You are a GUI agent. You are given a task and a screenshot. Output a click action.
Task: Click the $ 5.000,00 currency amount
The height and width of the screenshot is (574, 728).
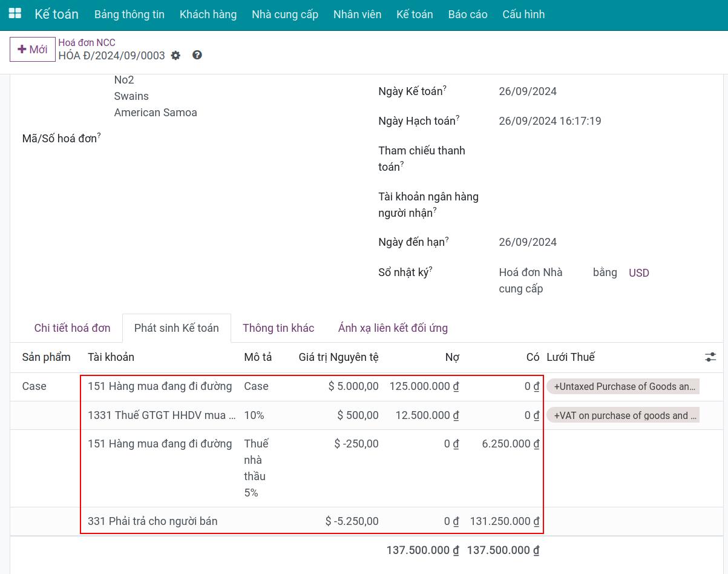click(x=353, y=386)
